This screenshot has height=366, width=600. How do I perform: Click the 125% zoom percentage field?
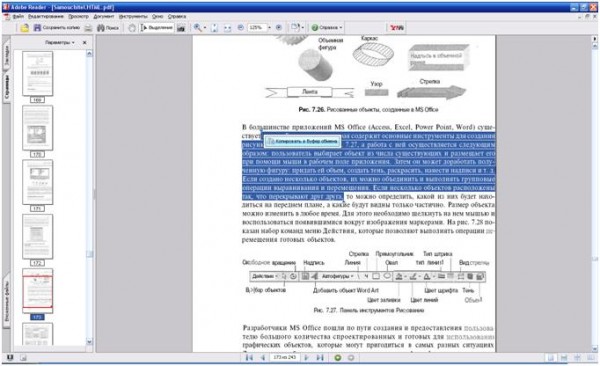pos(256,28)
